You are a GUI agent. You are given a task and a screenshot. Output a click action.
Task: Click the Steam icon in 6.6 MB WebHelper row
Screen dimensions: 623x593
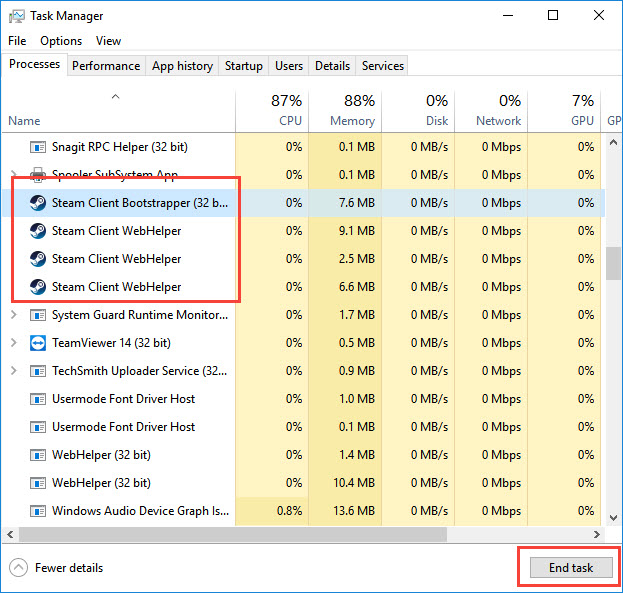[38, 287]
